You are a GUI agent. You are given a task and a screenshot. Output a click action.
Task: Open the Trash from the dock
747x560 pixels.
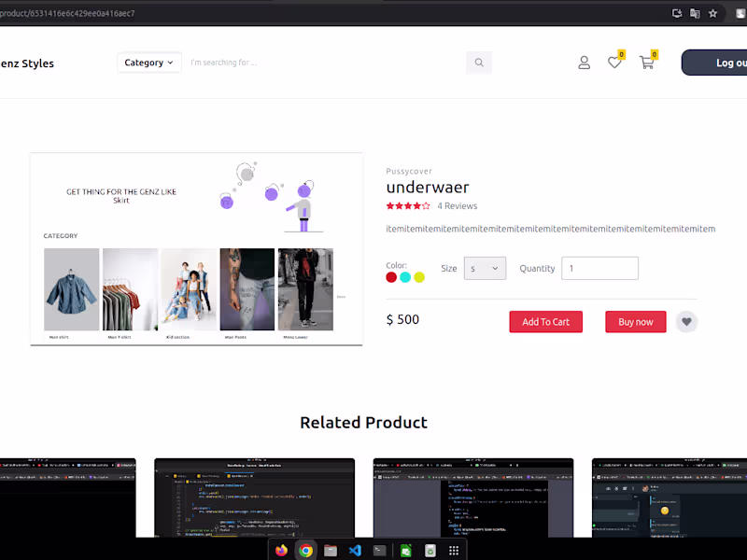pos(430,551)
